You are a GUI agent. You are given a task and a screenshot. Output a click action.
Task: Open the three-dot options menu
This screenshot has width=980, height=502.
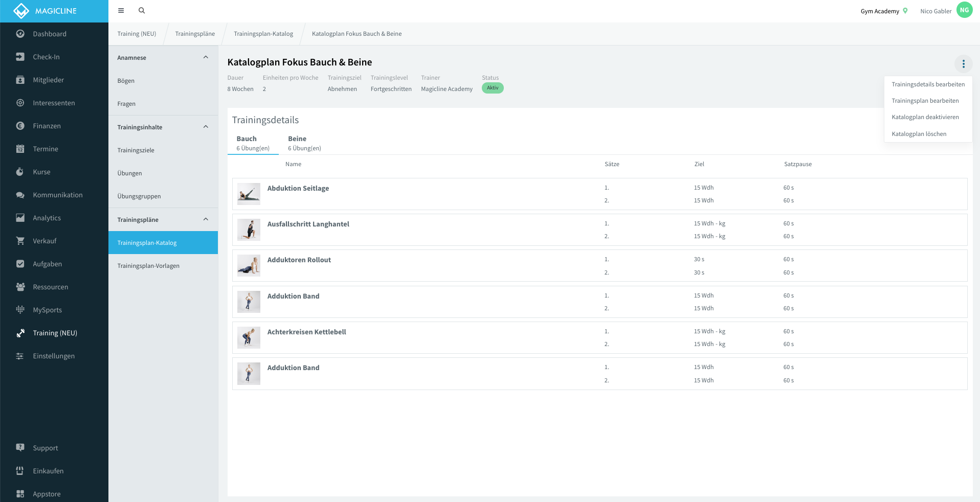963,64
